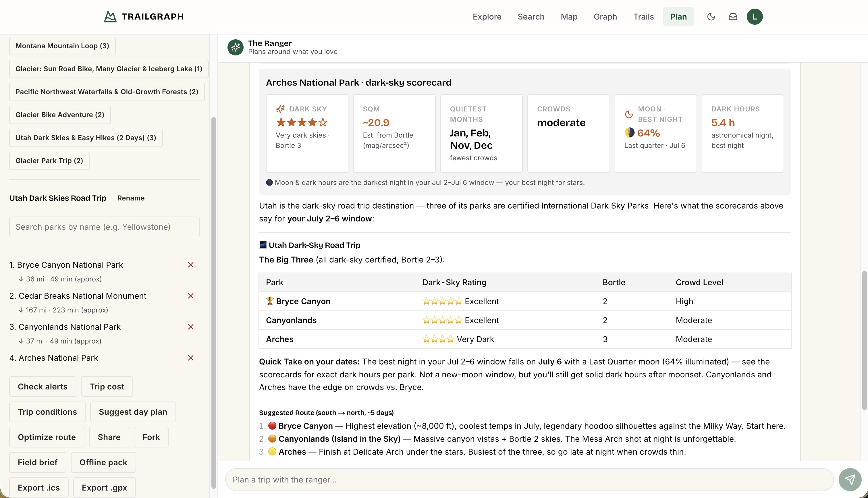Click yellow circle marker by Arches

click(x=272, y=451)
